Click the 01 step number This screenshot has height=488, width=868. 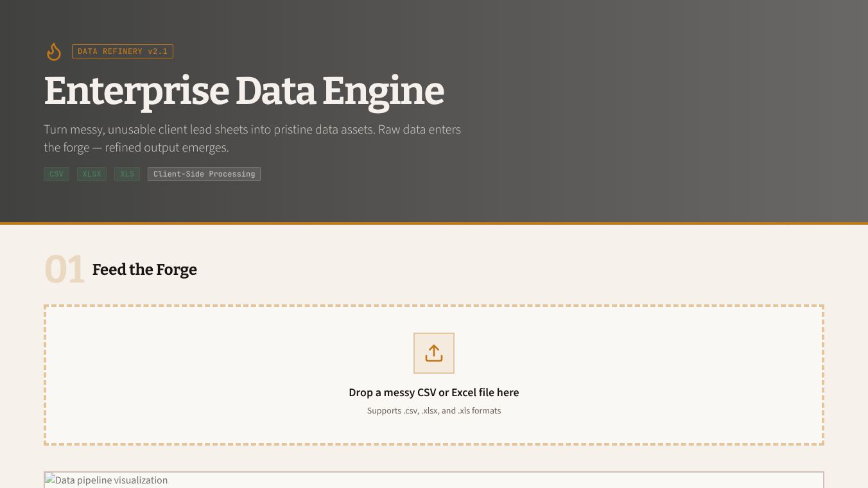64,269
